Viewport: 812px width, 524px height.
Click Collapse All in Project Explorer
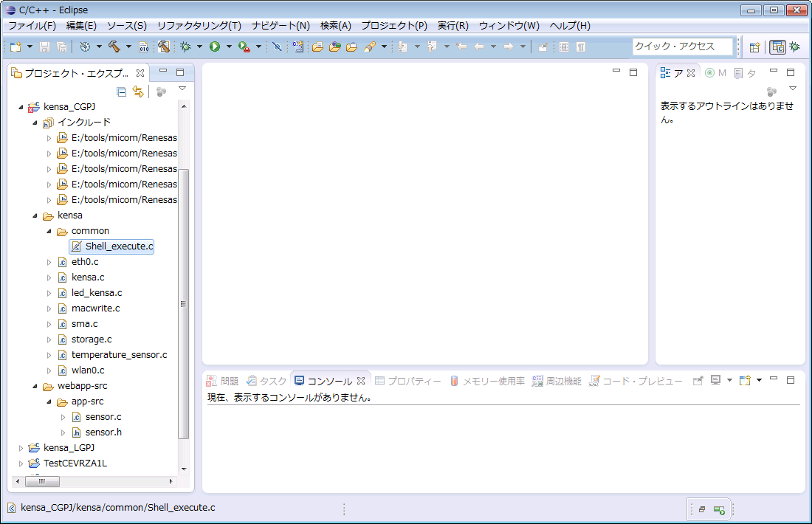point(122,92)
